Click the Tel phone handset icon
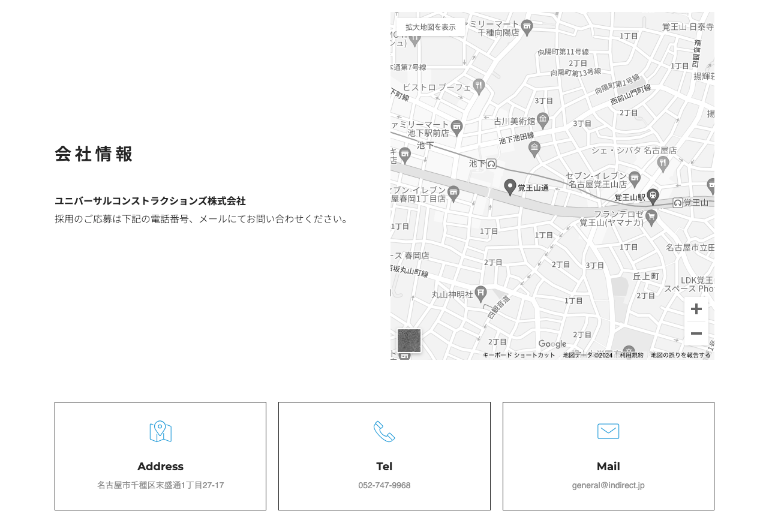 click(384, 431)
